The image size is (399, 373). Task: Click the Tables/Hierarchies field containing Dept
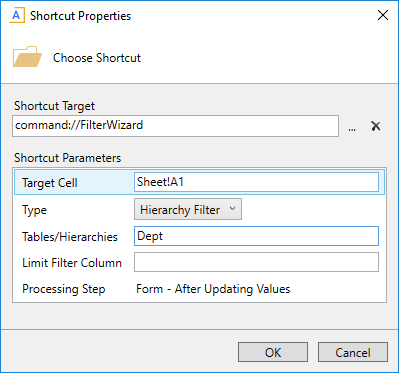coord(256,236)
